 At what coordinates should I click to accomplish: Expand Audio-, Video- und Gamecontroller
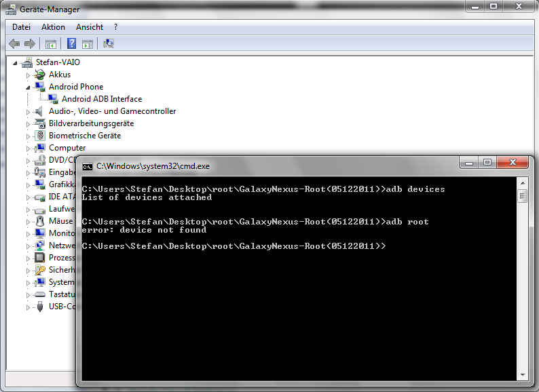[29, 112]
